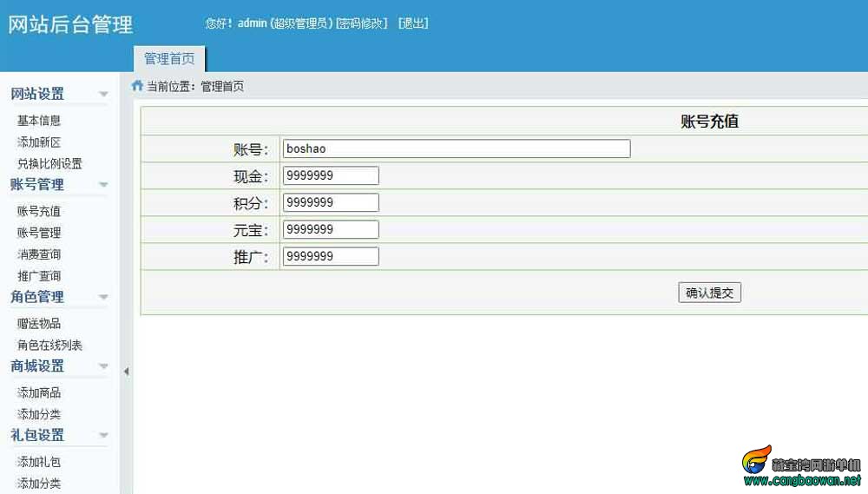Collapse the 角色管理 section arrow

pos(103,297)
